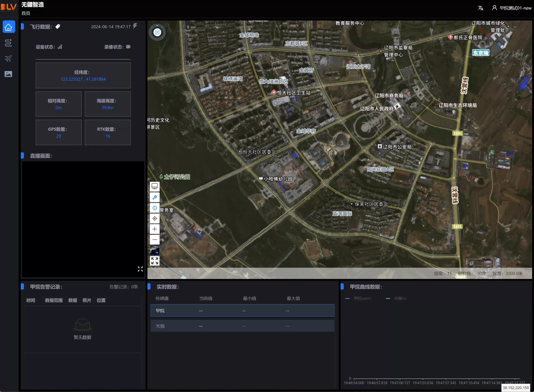Open the language translation switcher

pos(480,8)
